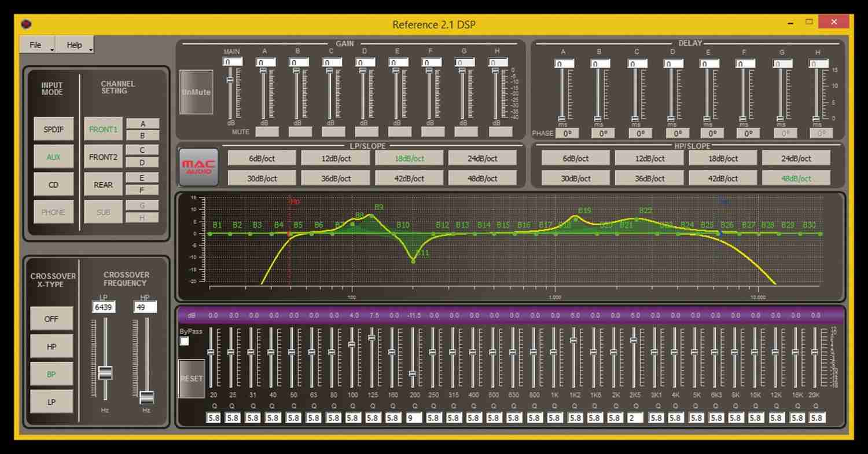868x454 pixels.
Task: Select LP slope 36dB/oct
Action: click(335, 178)
